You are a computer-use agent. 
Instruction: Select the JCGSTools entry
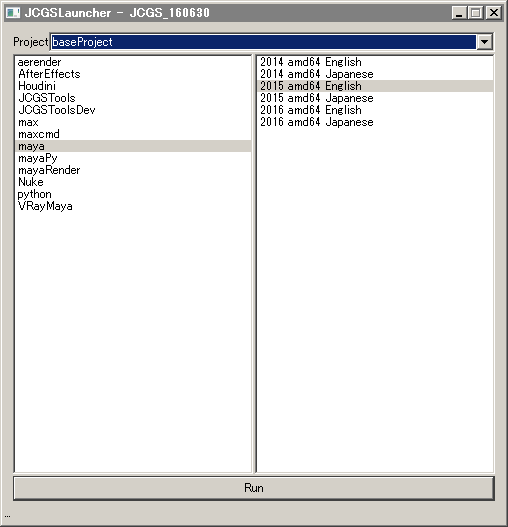[x=133, y=98]
